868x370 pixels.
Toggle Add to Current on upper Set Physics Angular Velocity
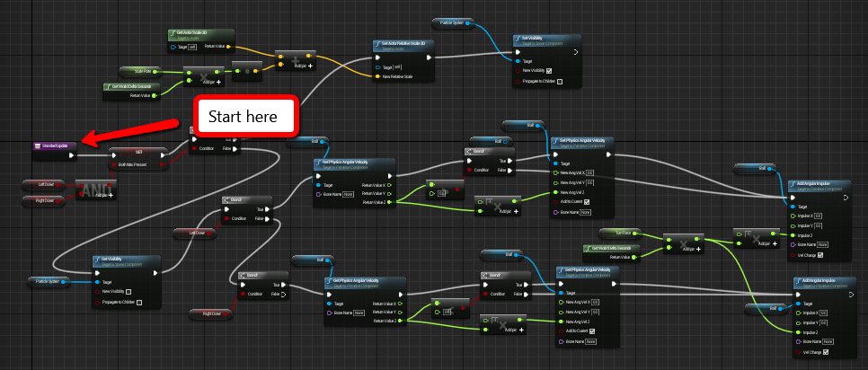click(586, 202)
